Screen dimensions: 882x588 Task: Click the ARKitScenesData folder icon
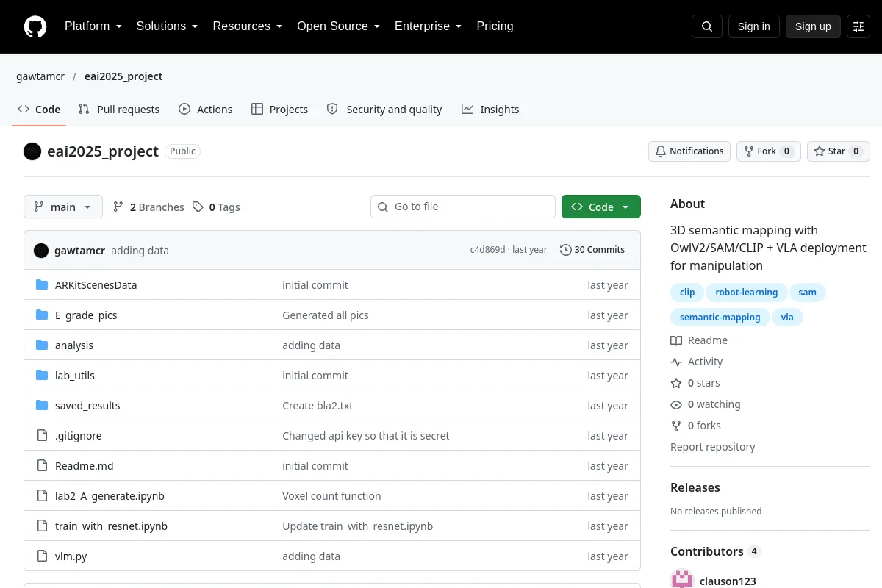point(42,285)
